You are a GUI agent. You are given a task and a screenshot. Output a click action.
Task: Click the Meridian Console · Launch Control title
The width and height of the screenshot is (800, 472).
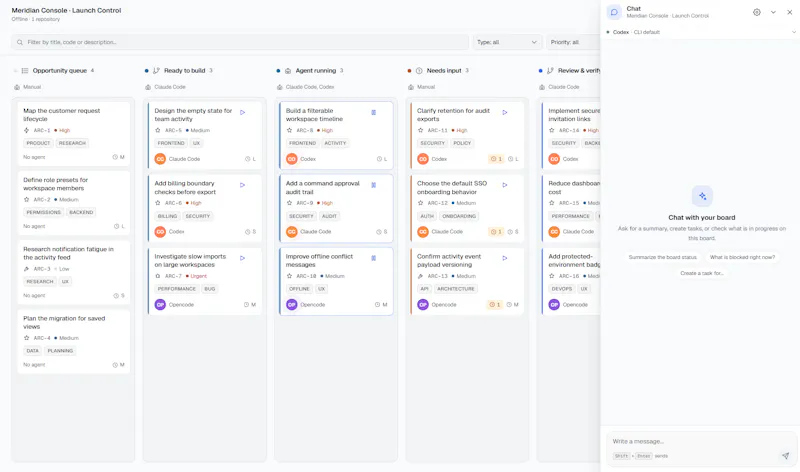pyautogui.click(x=66, y=10)
